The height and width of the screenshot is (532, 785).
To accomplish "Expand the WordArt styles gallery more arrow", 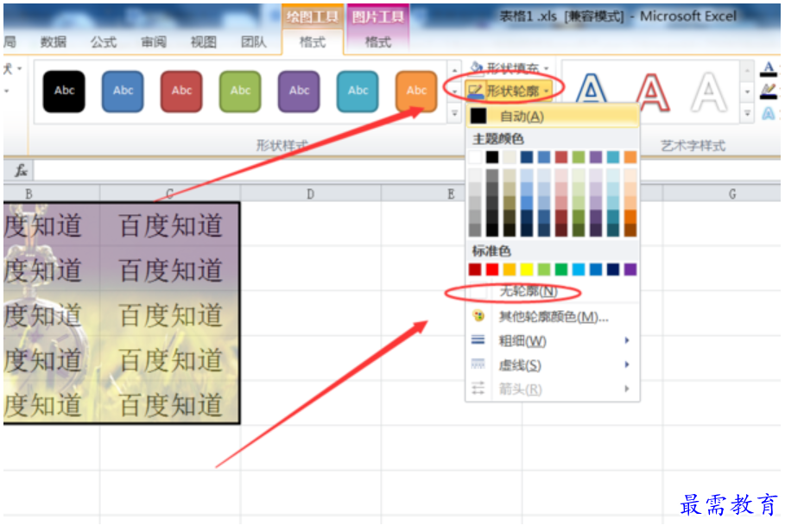I will coord(746,114).
